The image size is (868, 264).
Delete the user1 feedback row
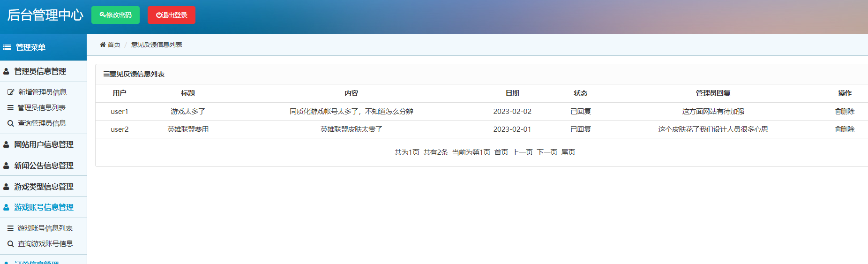click(845, 112)
